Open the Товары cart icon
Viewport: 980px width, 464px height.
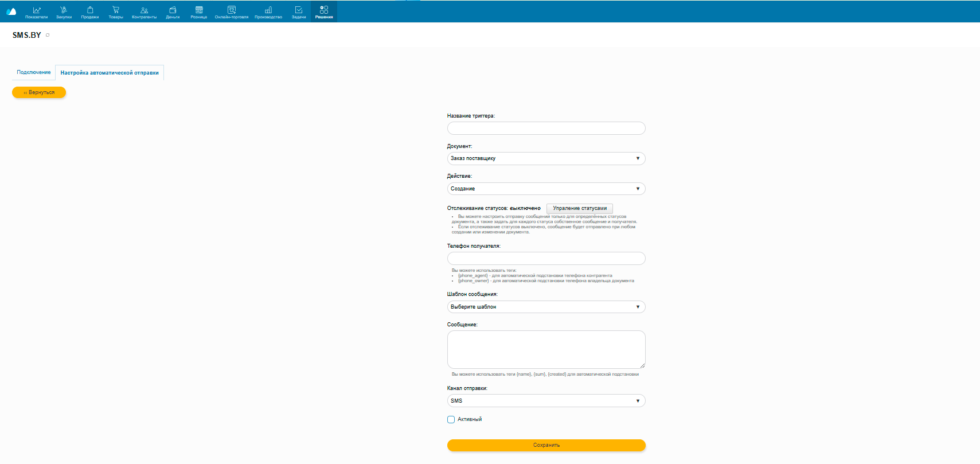[x=116, y=10]
